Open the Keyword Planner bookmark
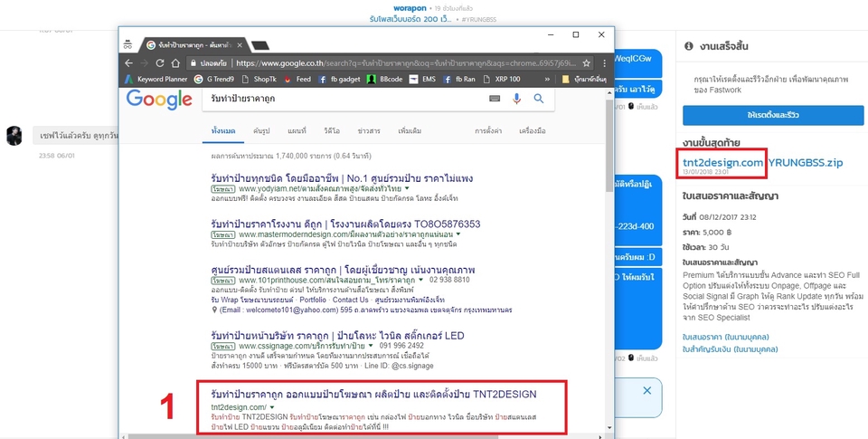Image resolution: width=868 pixels, height=439 pixels. [156, 80]
